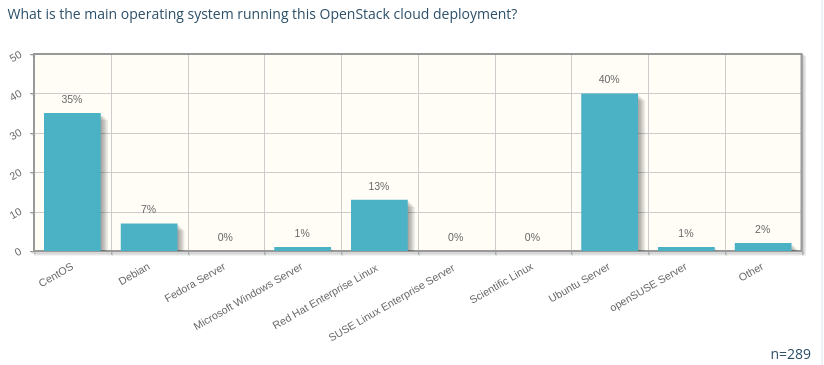
Task: Click the 1% label above openSUSE Server
Action: (686, 233)
